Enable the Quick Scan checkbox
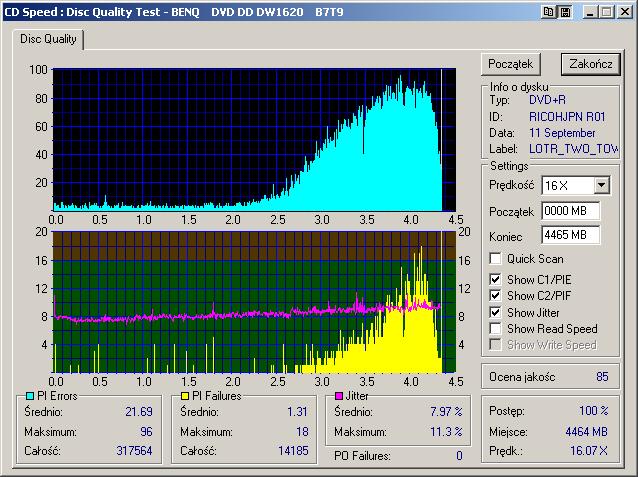Viewport: 638px width, 477px height. (x=495, y=259)
